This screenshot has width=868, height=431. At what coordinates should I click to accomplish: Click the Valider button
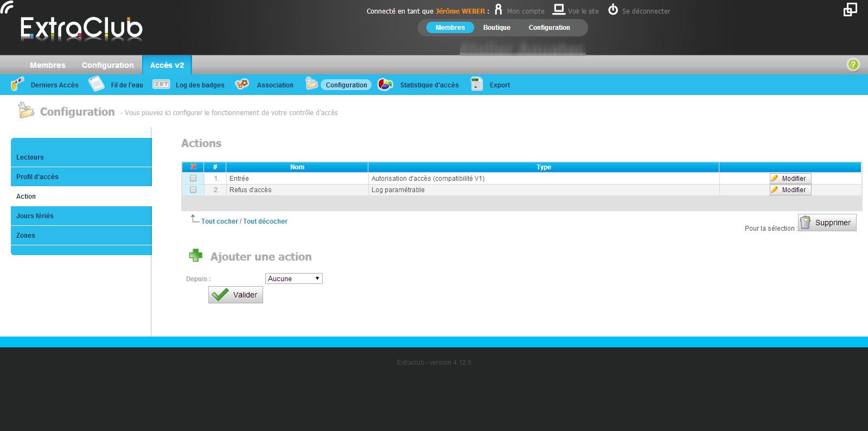[x=235, y=295]
